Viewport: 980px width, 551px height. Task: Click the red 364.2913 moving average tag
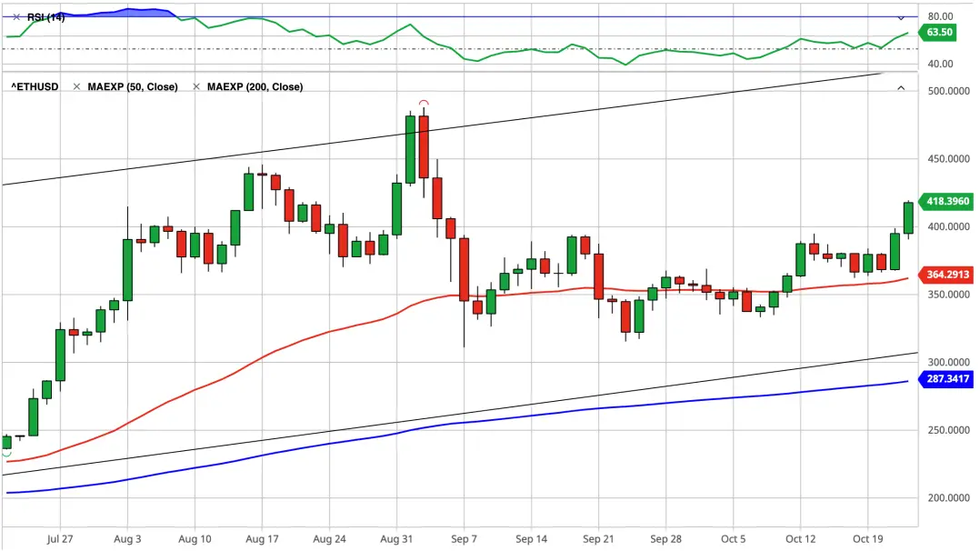point(946,275)
